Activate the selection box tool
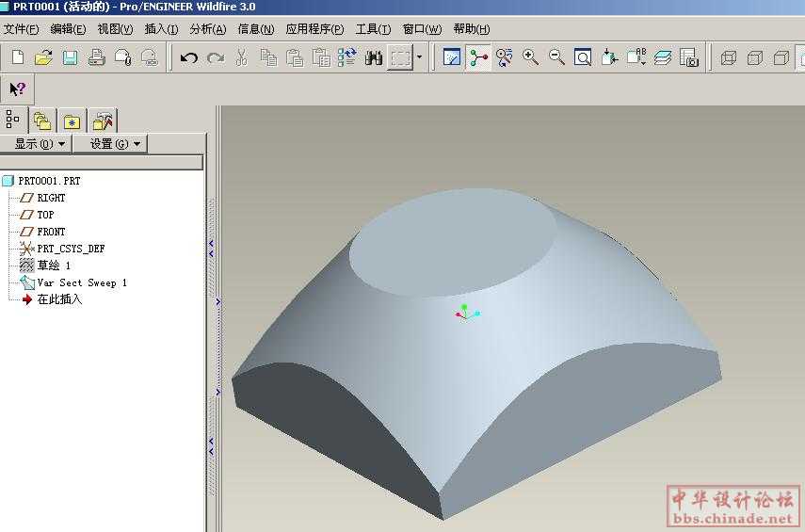 [x=400, y=57]
